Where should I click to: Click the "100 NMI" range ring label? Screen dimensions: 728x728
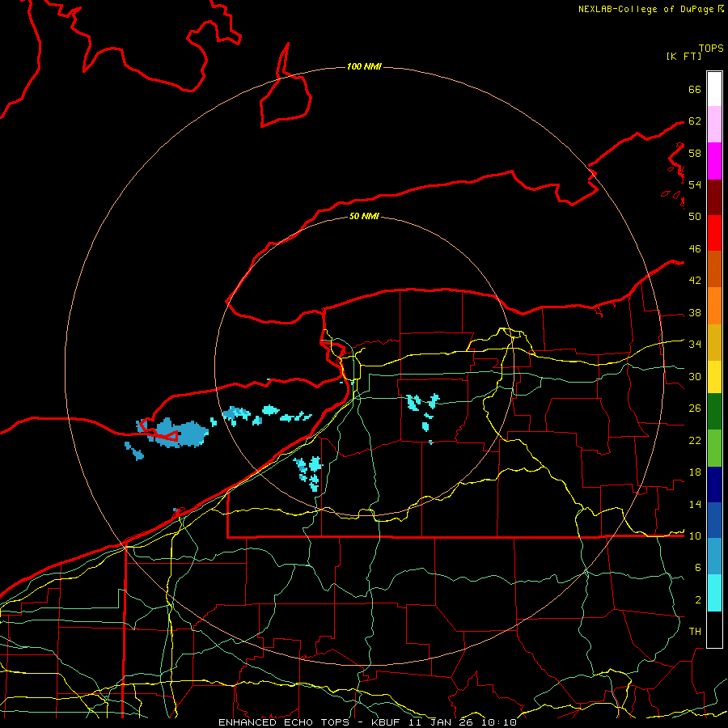pos(364,66)
